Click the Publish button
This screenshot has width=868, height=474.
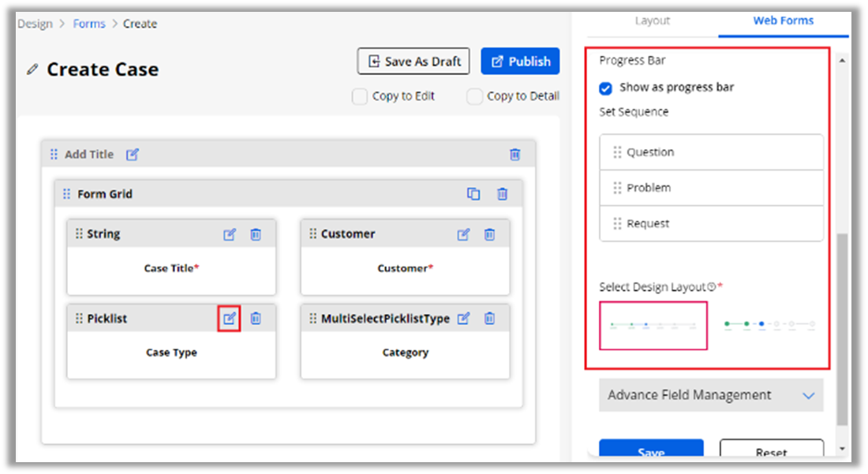pyautogui.click(x=520, y=62)
